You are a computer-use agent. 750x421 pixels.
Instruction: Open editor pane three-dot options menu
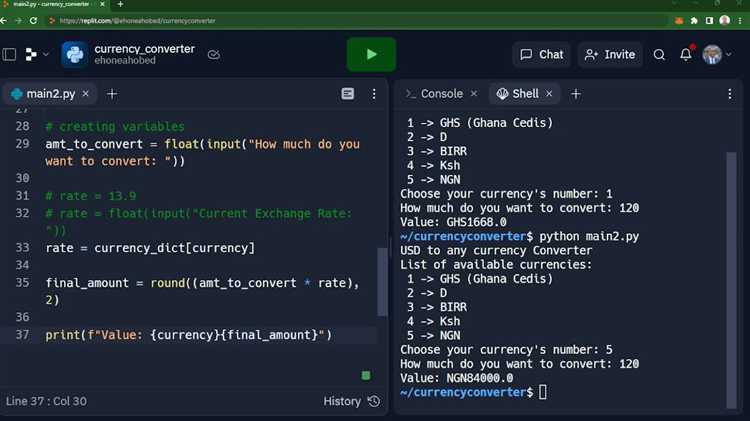pos(372,94)
